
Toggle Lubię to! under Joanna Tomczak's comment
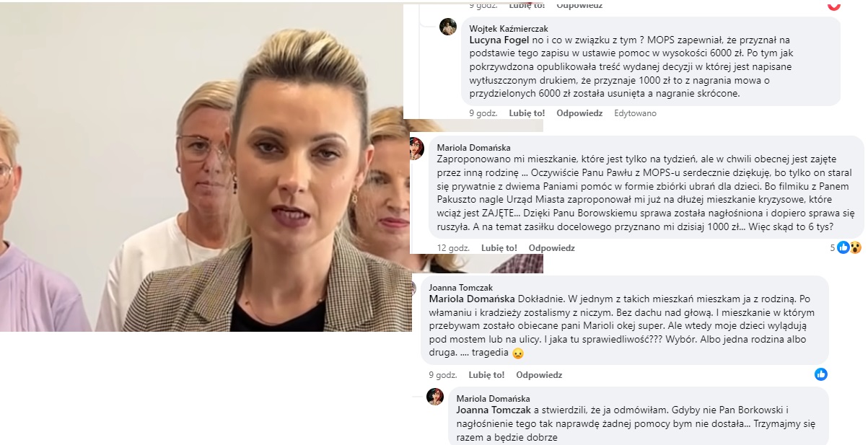486,375
